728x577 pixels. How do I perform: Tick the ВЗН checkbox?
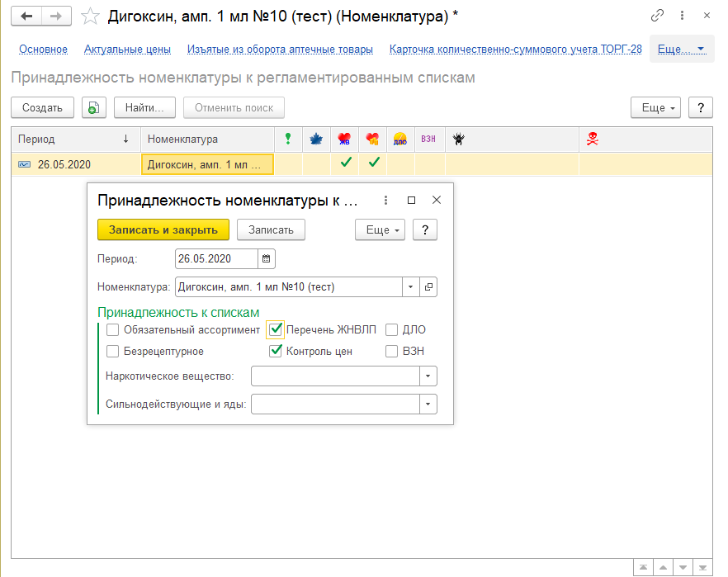tap(391, 352)
